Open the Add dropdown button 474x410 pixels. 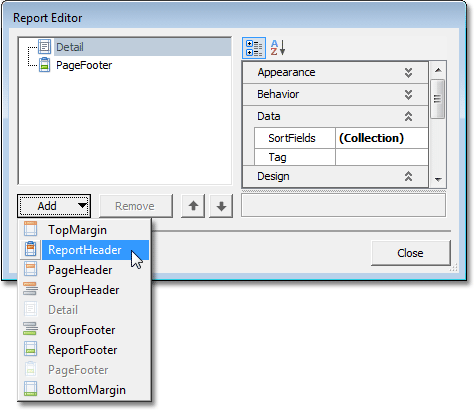click(x=54, y=206)
